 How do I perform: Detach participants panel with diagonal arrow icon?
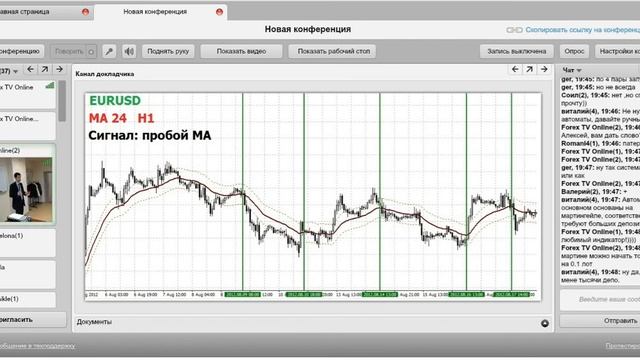click(45, 70)
